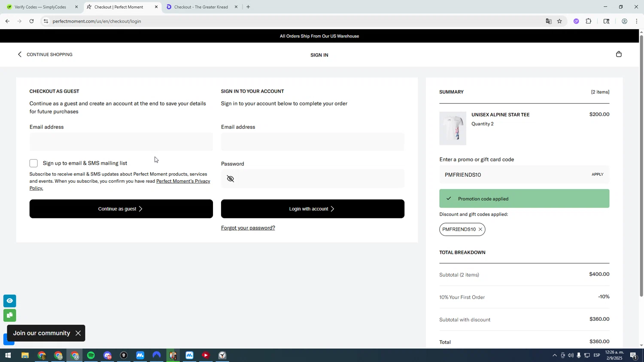The width and height of the screenshot is (644, 362).
Task: Switch to Checkout - The Greater Knead tab
Action: (200, 7)
